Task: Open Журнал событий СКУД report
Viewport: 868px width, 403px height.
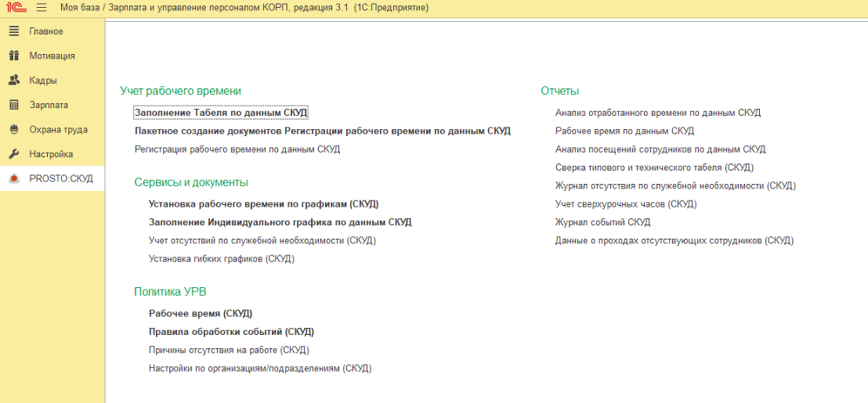Action: tap(602, 222)
